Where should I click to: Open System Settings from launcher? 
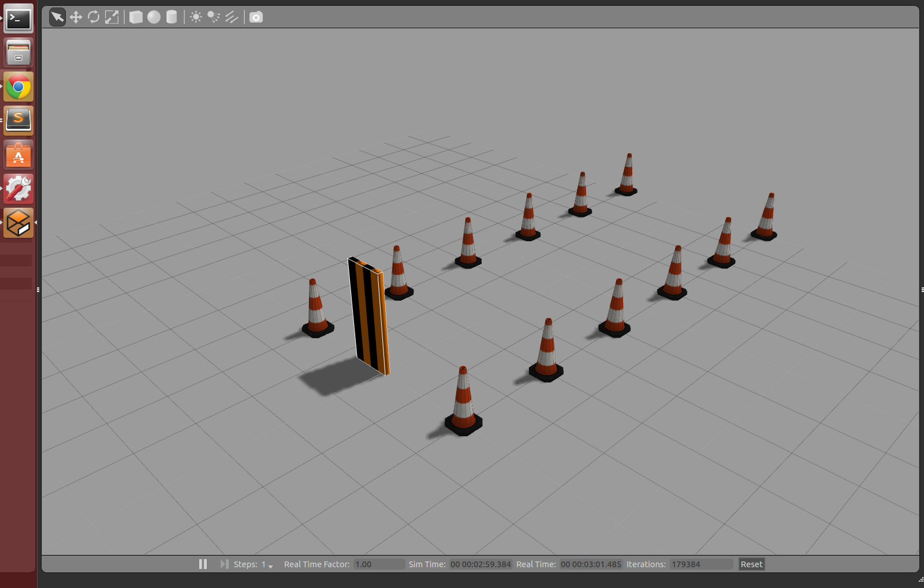pyautogui.click(x=18, y=189)
